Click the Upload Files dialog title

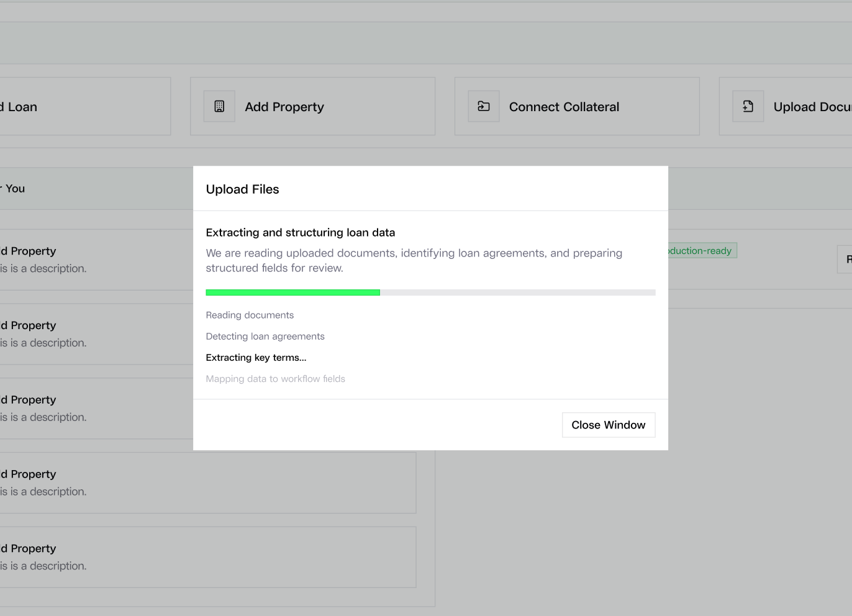click(242, 189)
